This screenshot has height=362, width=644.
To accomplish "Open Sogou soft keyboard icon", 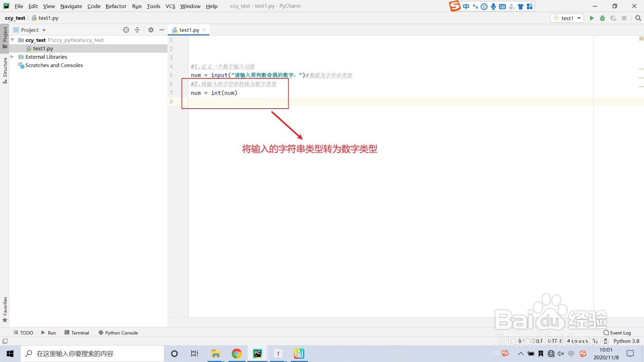I will click(x=502, y=6).
